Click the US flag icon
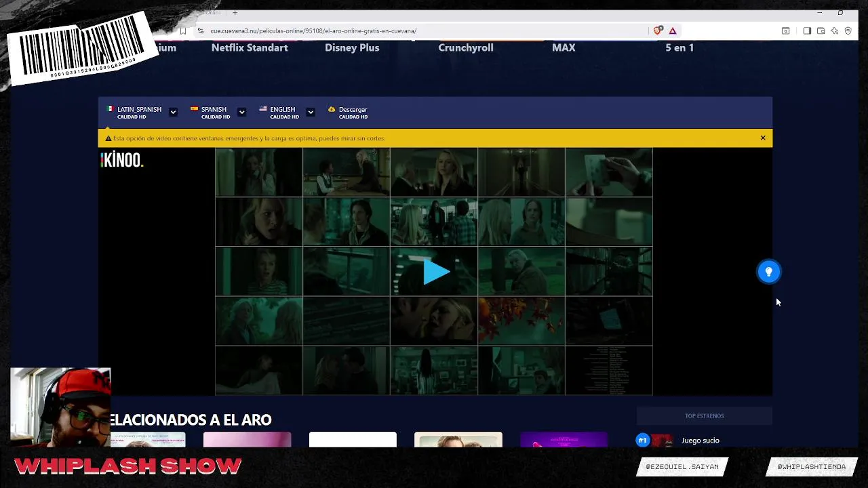868x488 pixels. [263, 108]
